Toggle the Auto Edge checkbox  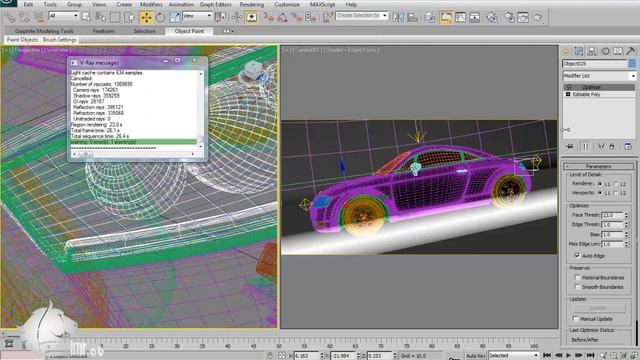pyautogui.click(x=577, y=256)
